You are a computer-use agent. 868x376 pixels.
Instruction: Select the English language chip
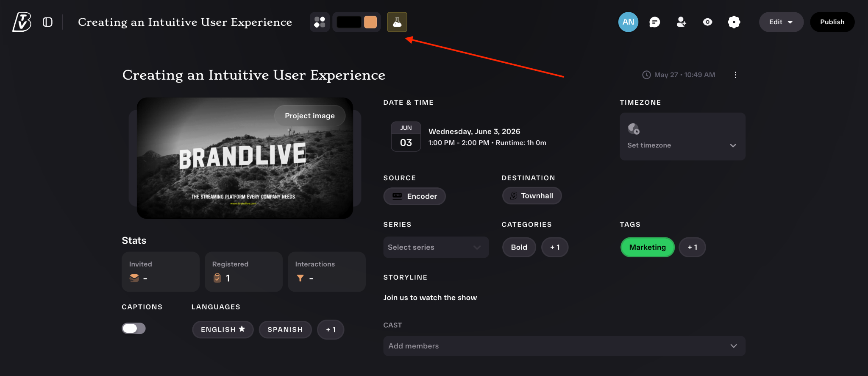point(223,329)
